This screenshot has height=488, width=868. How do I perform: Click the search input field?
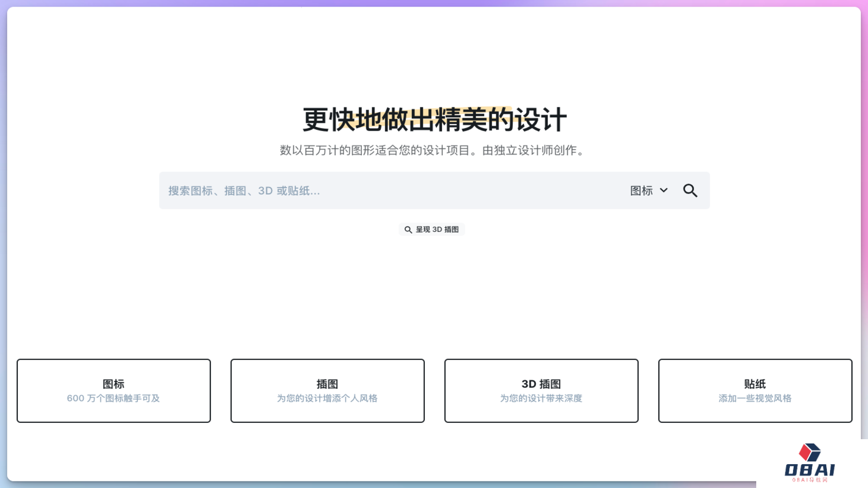(380, 190)
